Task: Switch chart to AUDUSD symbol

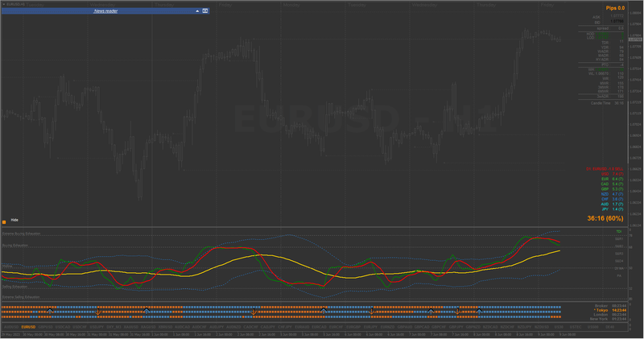Action: click(11, 327)
